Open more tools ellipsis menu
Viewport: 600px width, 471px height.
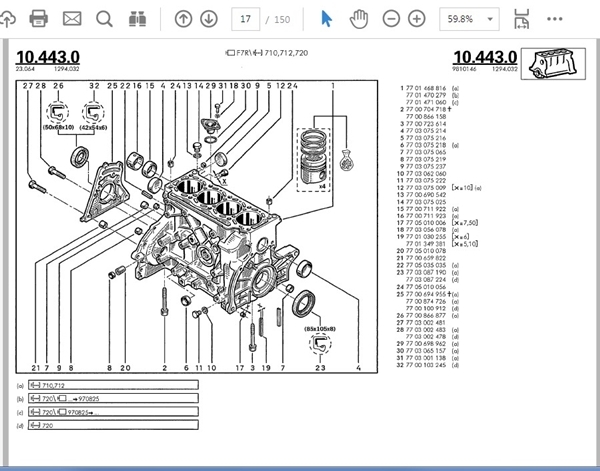click(x=554, y=19)
